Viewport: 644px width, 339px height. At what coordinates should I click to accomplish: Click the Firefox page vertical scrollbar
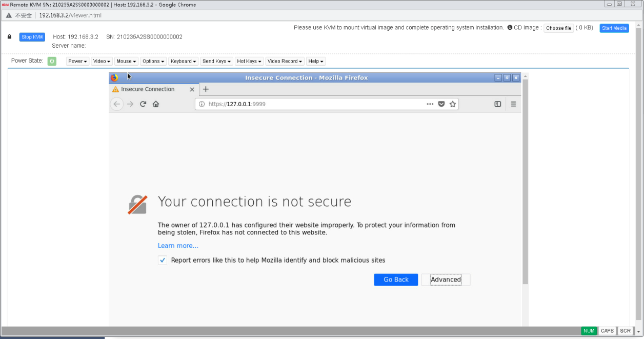(525, 182)
